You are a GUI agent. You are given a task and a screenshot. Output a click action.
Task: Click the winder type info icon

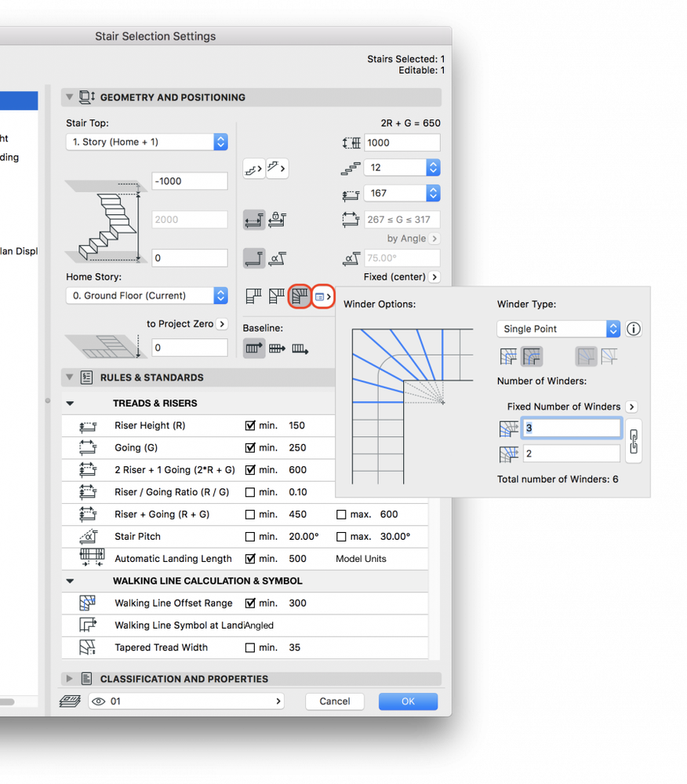tap(634, 329)
